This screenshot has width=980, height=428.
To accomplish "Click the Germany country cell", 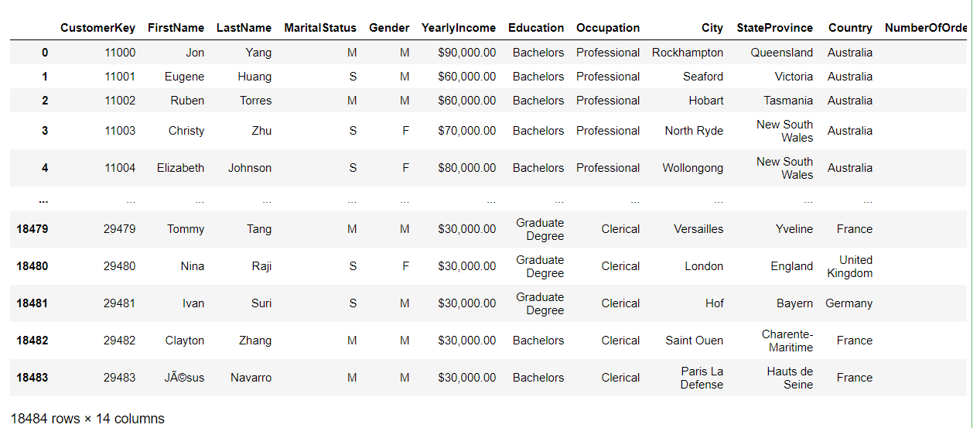I will [x=849, y=303].
